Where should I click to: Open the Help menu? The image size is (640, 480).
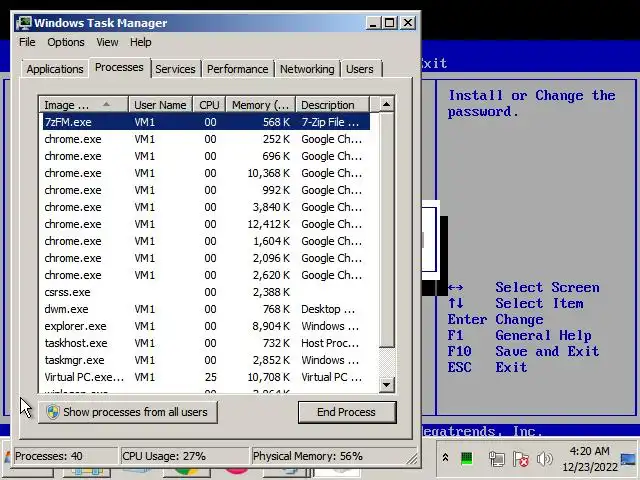[x=141, y=42]
